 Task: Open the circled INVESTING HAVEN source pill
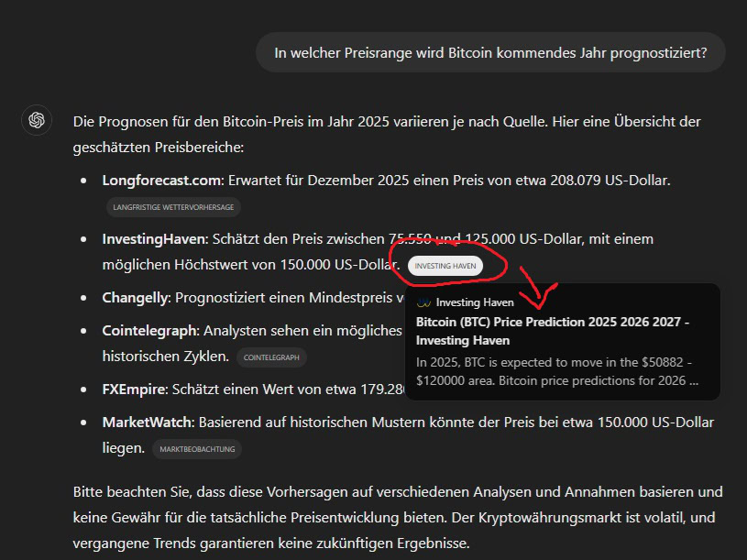click(446, 265)
